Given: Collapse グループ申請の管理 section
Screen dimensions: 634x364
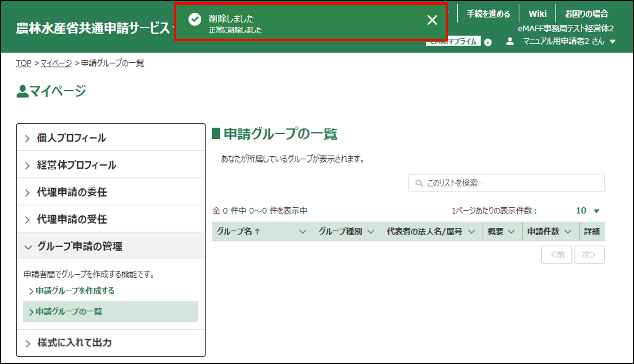Looking at the screenshot, I should click(79, 247).
